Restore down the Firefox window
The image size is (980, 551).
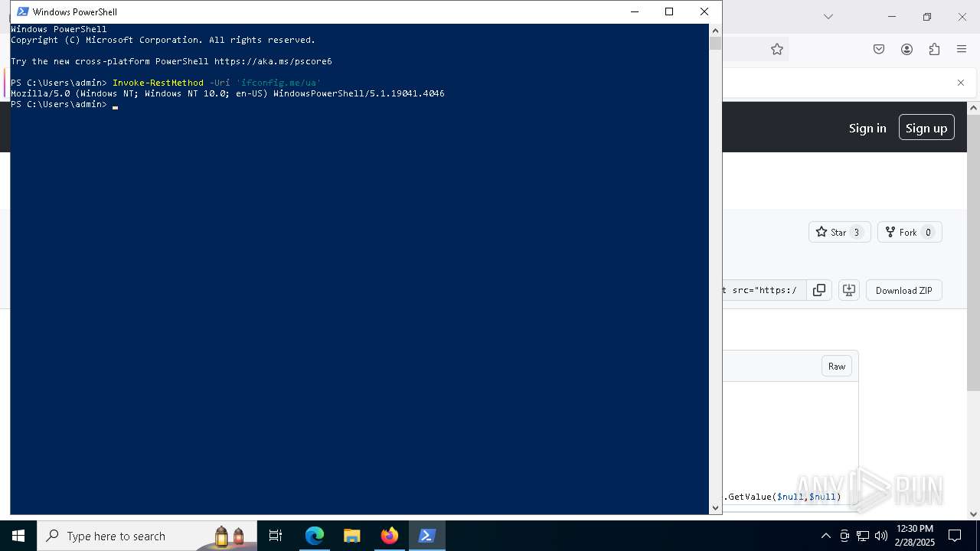(927, 16)
